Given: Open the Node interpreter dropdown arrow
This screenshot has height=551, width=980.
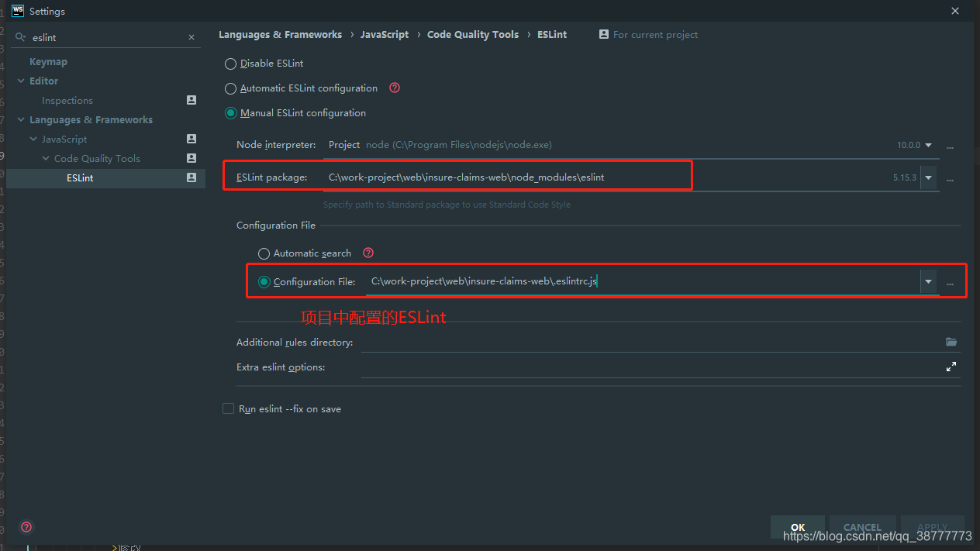Looking at the screenshot, I should coord(929,145).
